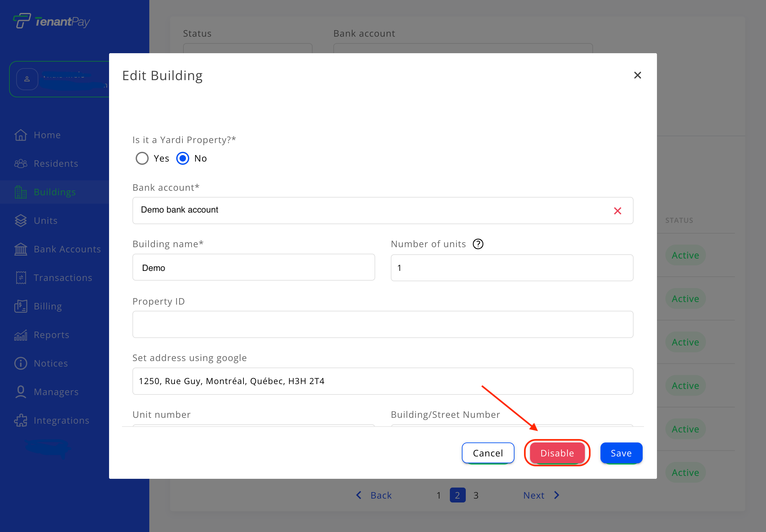Select Yes for Yardi Property
This screenshot has height=532, width=766.
coord(142,158)
